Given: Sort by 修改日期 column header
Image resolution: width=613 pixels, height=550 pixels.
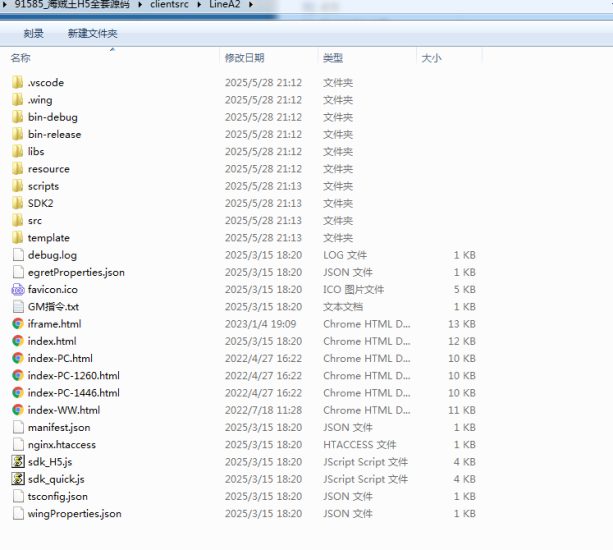Looking at the screenshot, I should [245, 58].
